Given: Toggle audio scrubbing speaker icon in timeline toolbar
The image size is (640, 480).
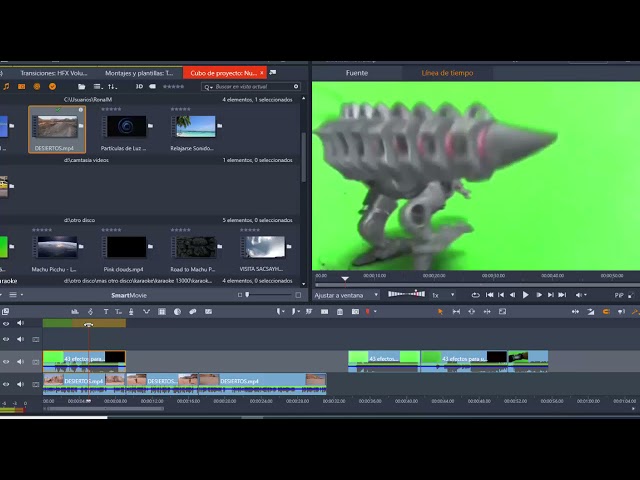Looking at the screenshot, I should [621, 311].
